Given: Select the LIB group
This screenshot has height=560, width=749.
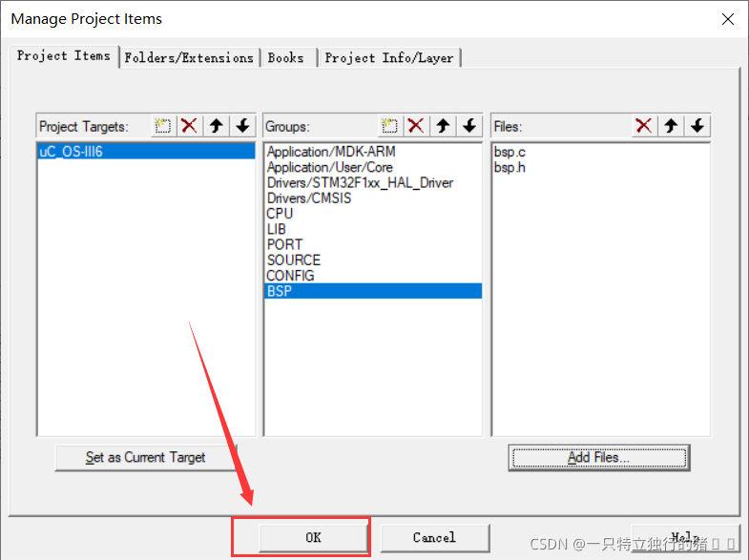Looking at the screenshot, I should 372,229.
